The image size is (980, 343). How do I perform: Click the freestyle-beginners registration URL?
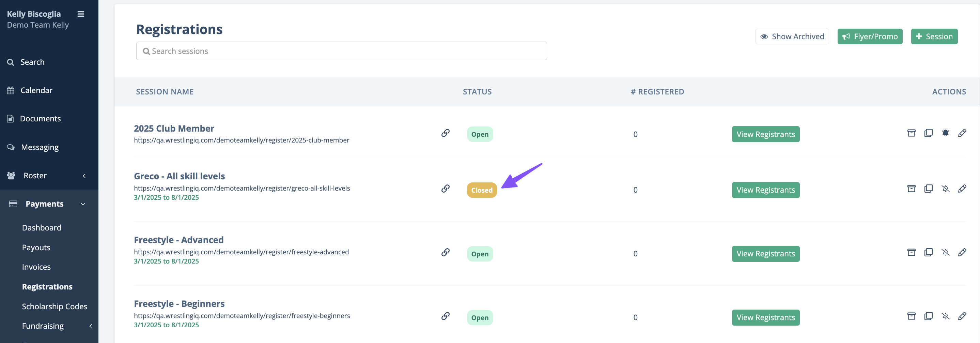242,316
